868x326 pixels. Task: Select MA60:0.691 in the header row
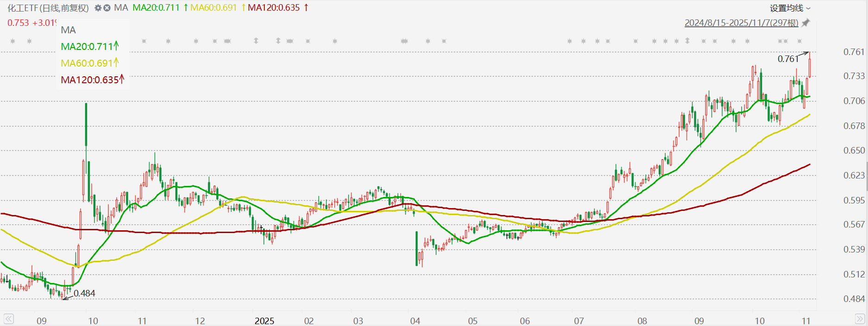pos(213,8)
